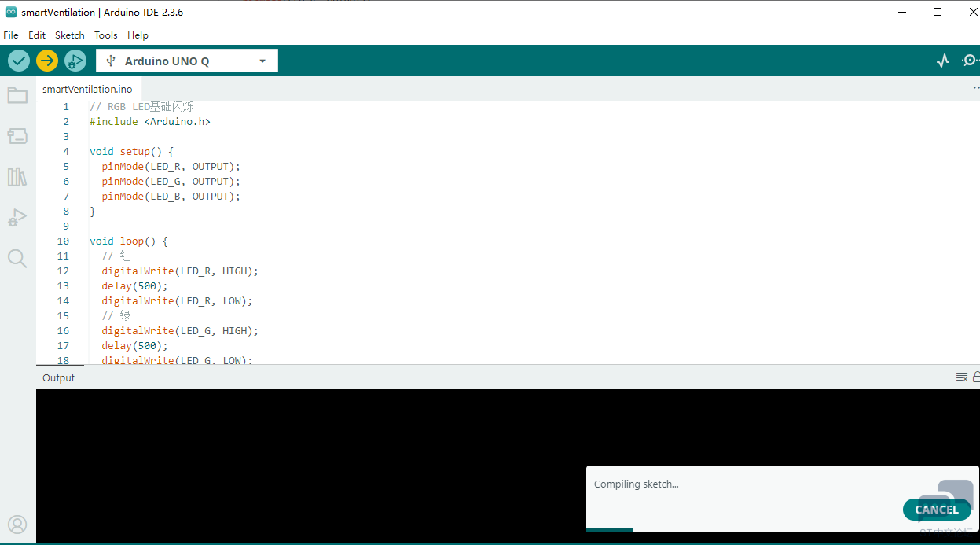980x545 pixels.
Task: Open the Sketch menu
Action: point(70,35)
